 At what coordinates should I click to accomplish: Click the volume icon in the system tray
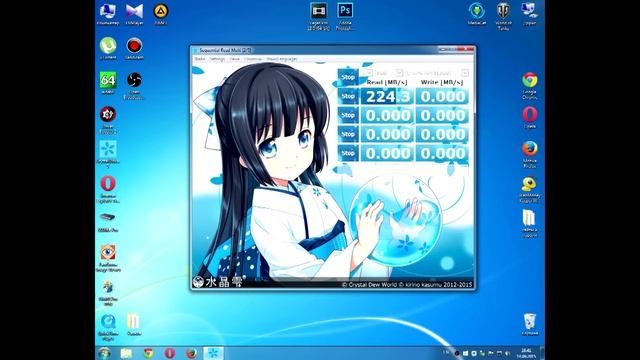pyautogui.click(x=508, y=353)
